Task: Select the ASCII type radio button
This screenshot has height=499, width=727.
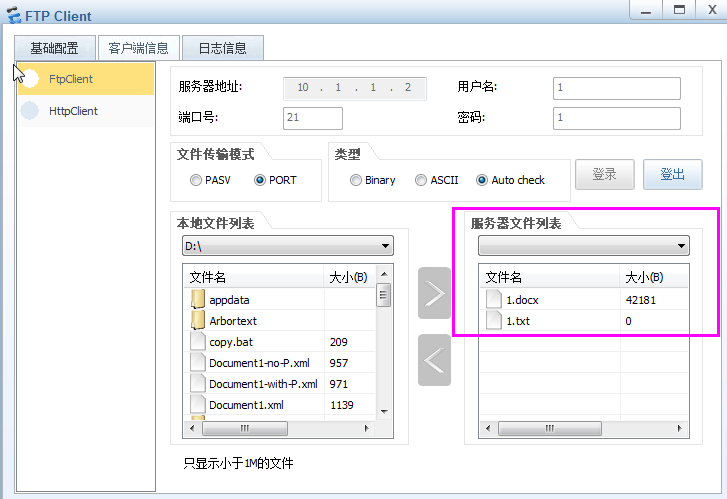Action: 421,180
